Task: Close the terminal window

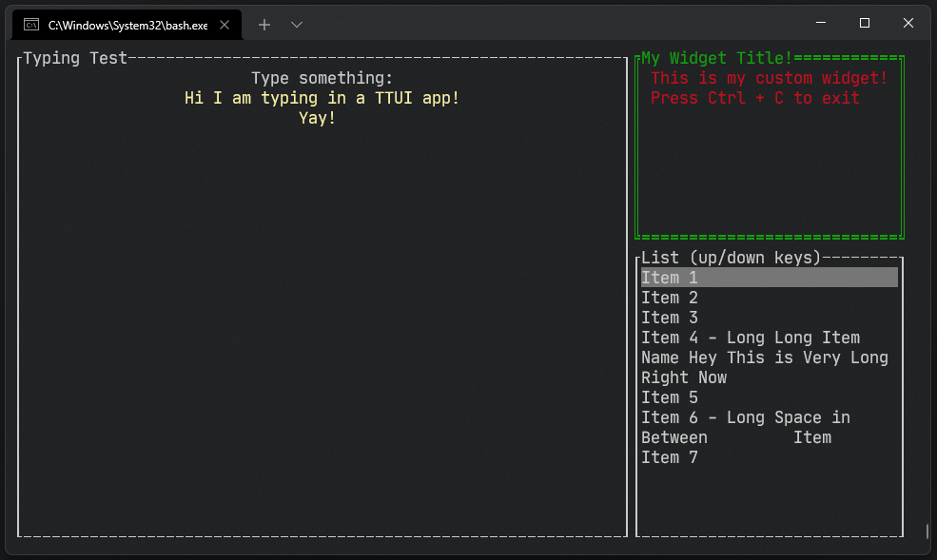Action: tap(908, 23)
